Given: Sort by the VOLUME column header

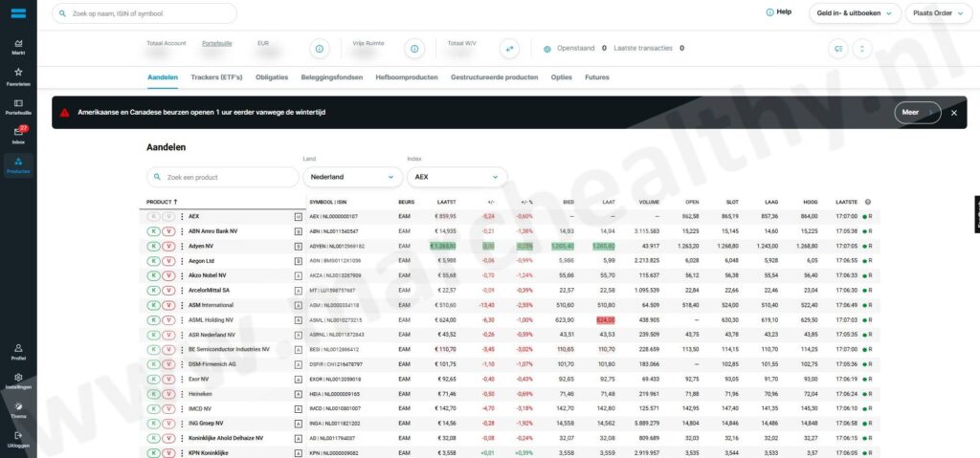Looking at the screenshot, I should (649, 202).
